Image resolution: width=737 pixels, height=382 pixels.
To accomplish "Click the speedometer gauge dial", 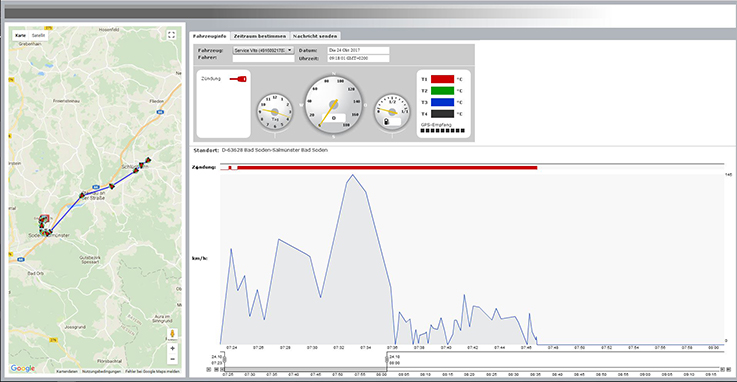I will [333, 104].
